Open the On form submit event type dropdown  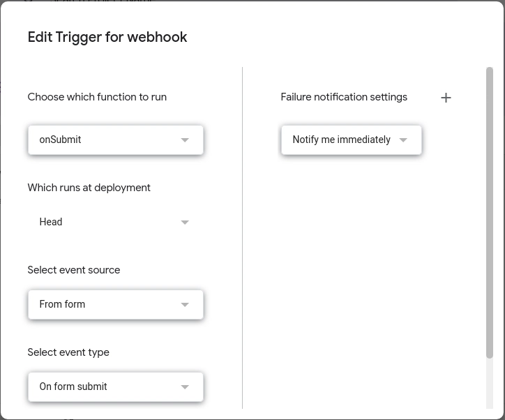[x=115, y=387]
